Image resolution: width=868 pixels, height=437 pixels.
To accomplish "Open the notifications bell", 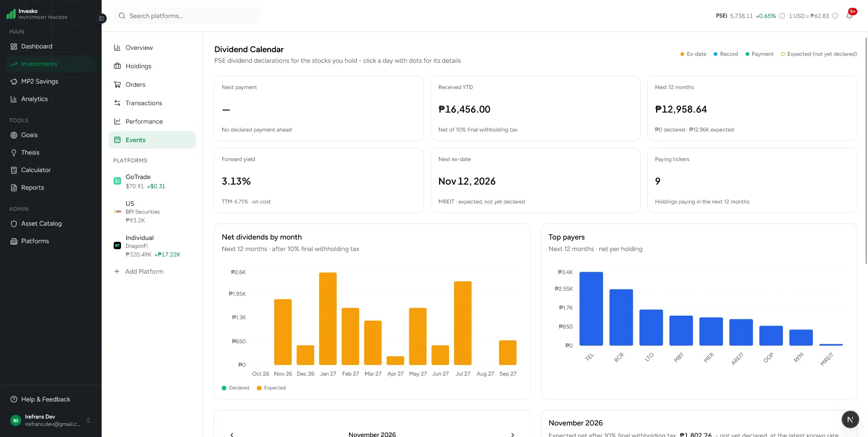I will (x=849, y=16).
